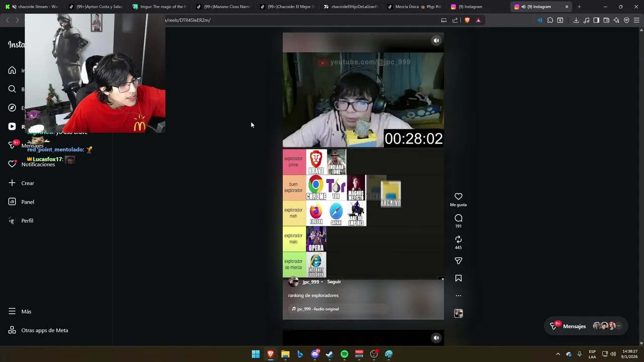This screenshot has height=362, width=644.
Task: Open the clock showing 14:38:27
Action: click(630, 354)
